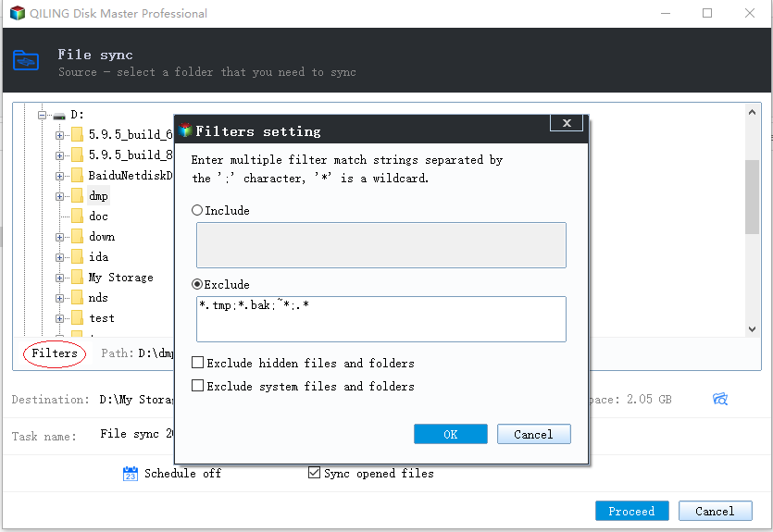
Task: Close the Filters setting dialog with X
Action: pyautogui.click(x=567, y=123)
